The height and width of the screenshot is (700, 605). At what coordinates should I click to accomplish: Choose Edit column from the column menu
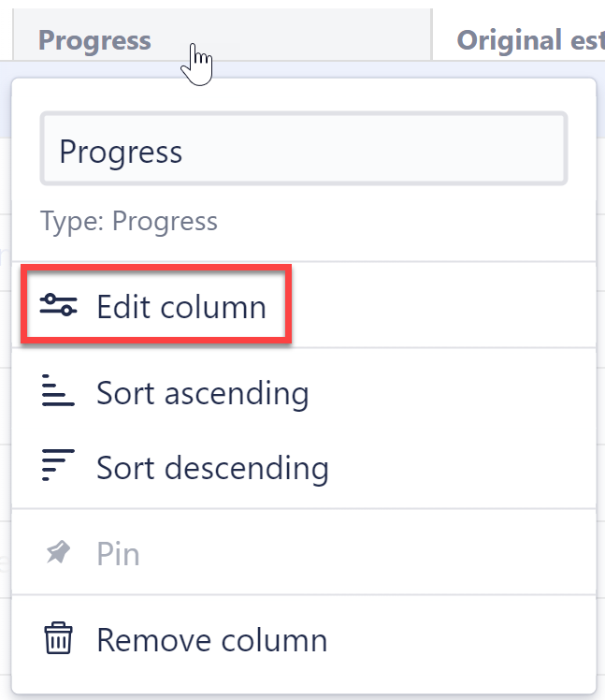click(x=180, y=306)
